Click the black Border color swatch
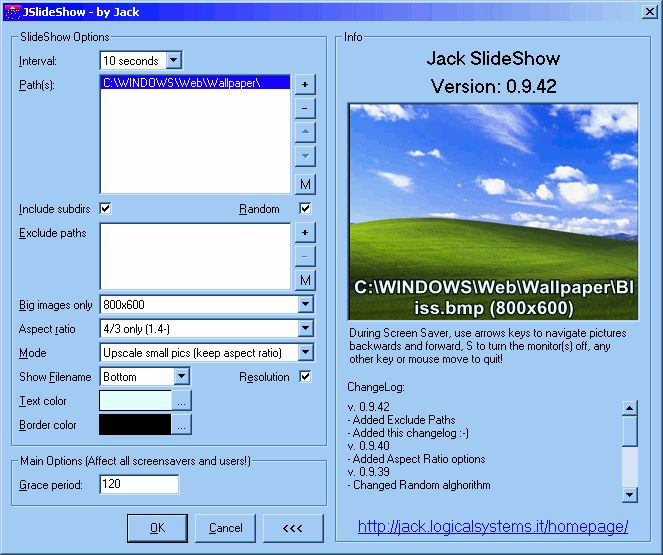 point(135,424)
